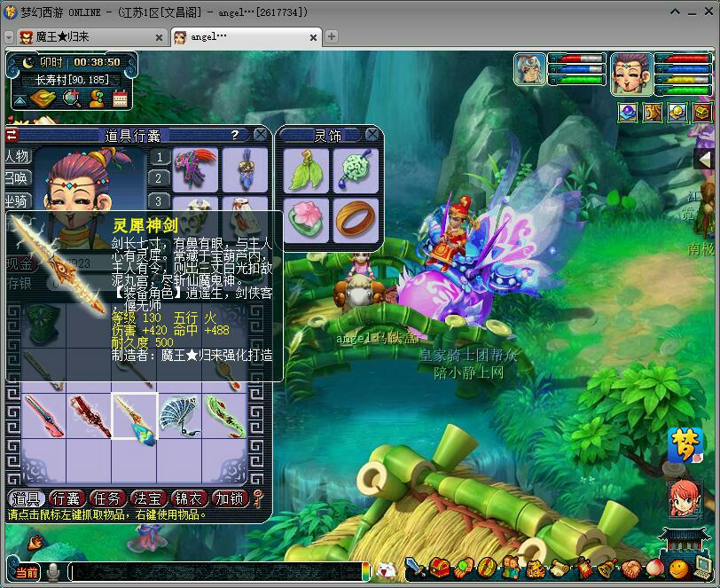The image size is (720, 588).
Task: Click the hand holding green orb icon
Action: point(464,568)
